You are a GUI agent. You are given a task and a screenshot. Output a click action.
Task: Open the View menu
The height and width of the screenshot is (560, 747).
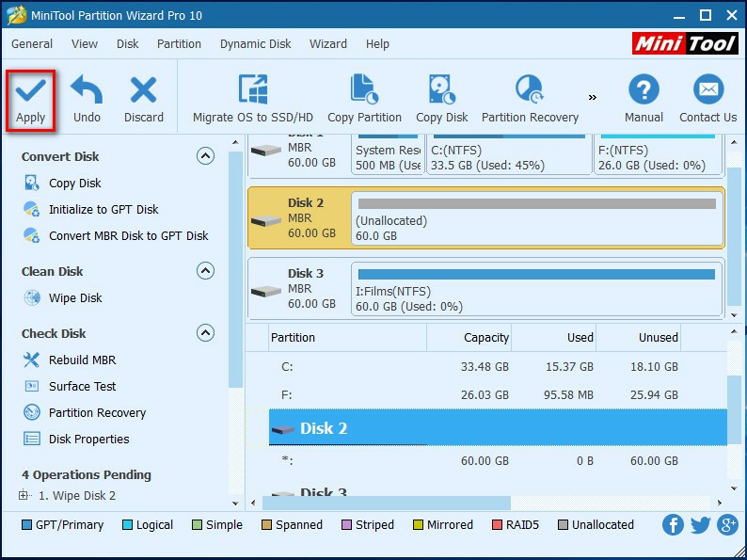click(x=85, y=44)
